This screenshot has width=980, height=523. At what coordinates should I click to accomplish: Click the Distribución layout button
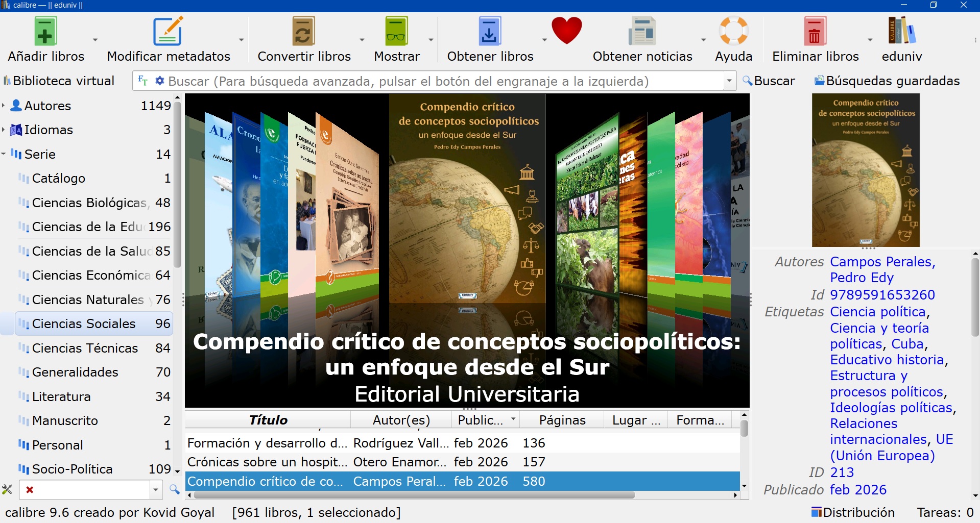point(853,512)
